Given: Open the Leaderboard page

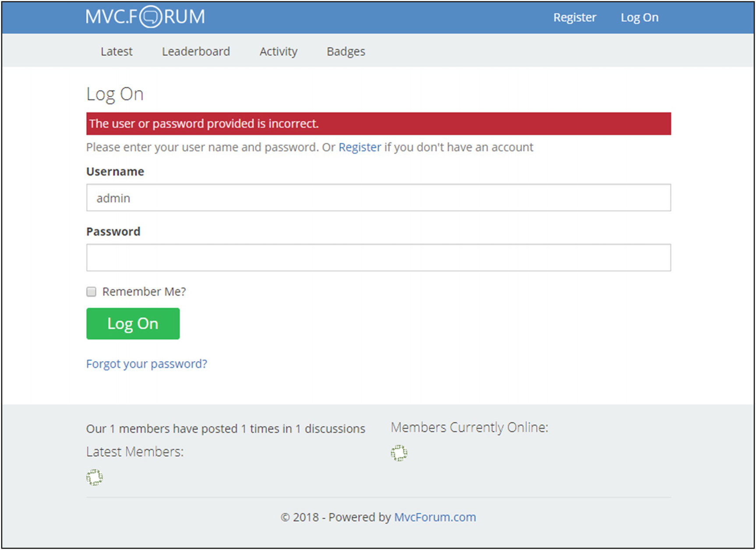Looking at the screenshot, I should point(196,51).
